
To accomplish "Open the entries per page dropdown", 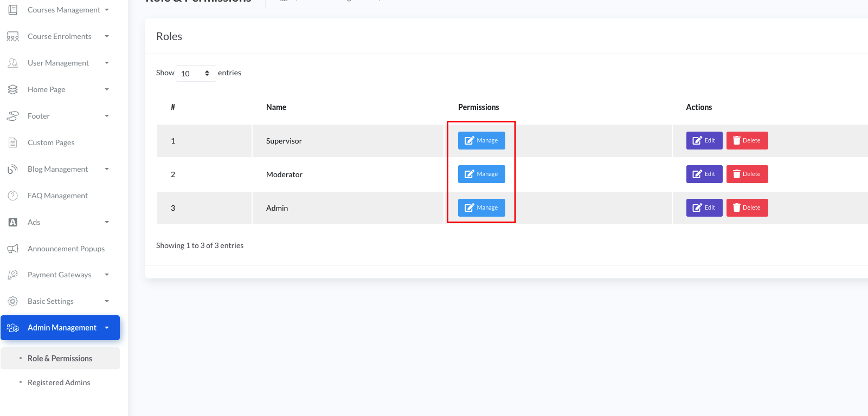I will click(x=195, y=73).
